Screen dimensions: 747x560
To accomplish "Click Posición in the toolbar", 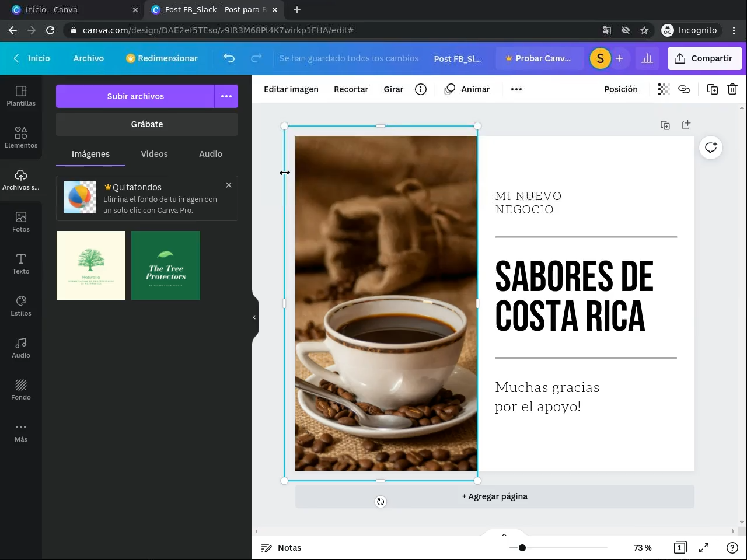I will click(621, 89).
